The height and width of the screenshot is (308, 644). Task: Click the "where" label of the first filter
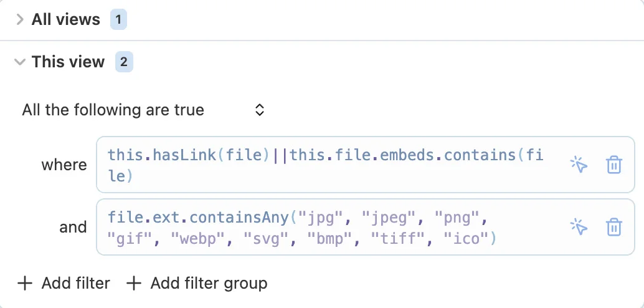pyautogui.click(x=64, y=165)
